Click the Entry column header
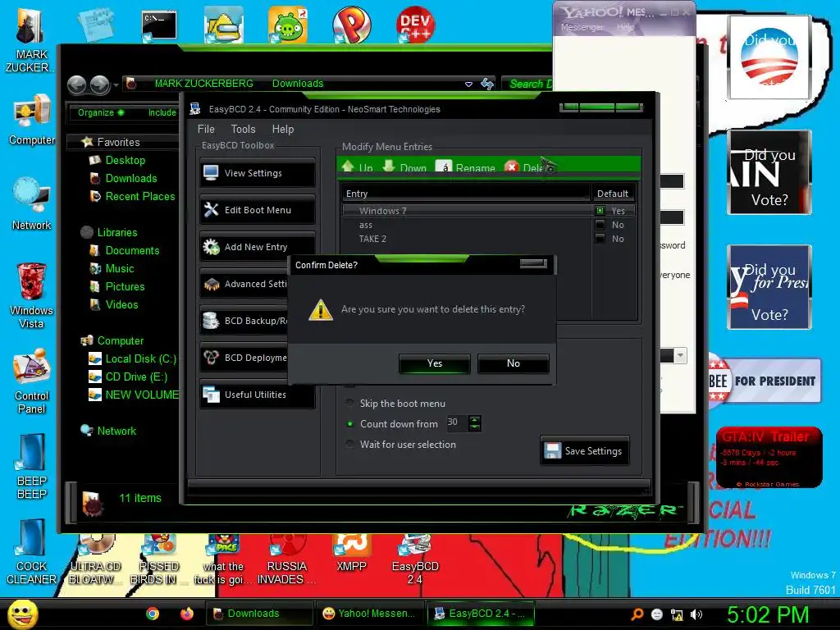 (466, 194)
